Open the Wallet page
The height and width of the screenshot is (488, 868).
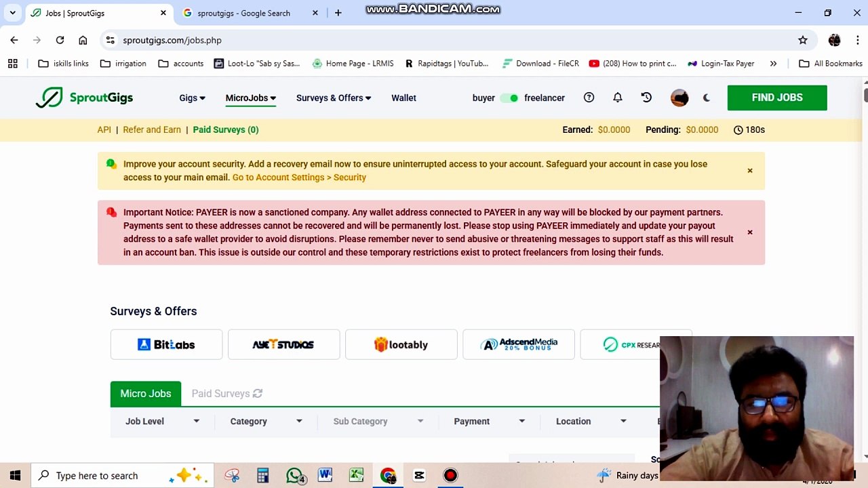(x=403, y=98)
